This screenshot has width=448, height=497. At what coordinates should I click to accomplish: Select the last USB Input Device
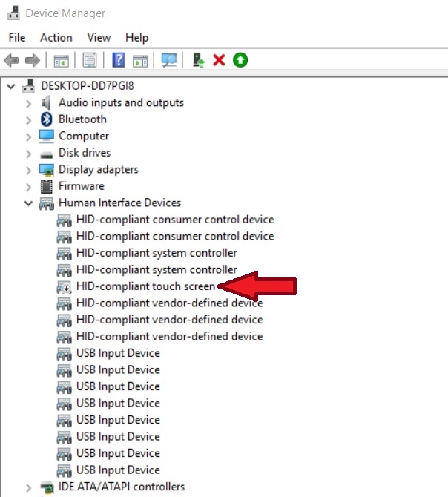point(118,470)
